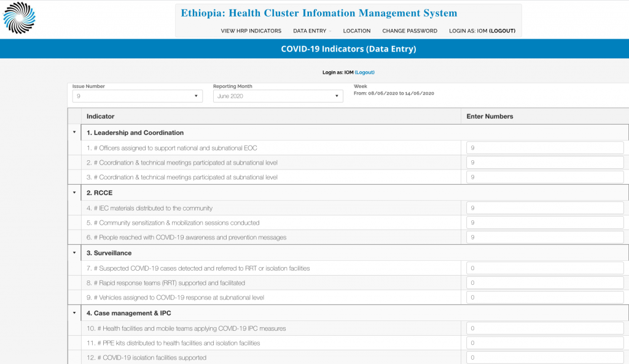Edit number for PPE kits distributed

tap(545, 343)
